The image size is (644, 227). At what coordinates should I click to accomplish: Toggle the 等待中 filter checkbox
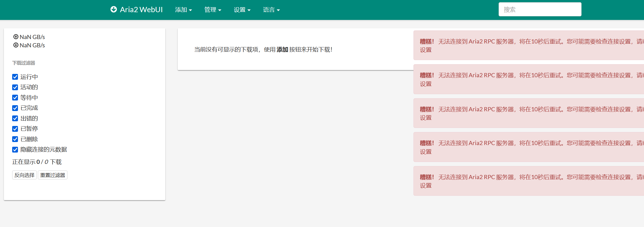tap(15, 98)
